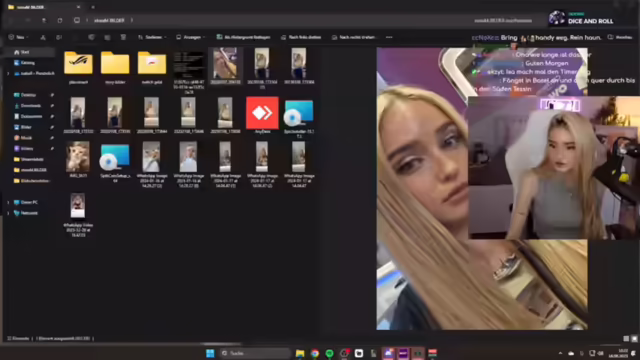
Task: Click the cut scissors icon in toolbar
Action: [x=43, y=37]
